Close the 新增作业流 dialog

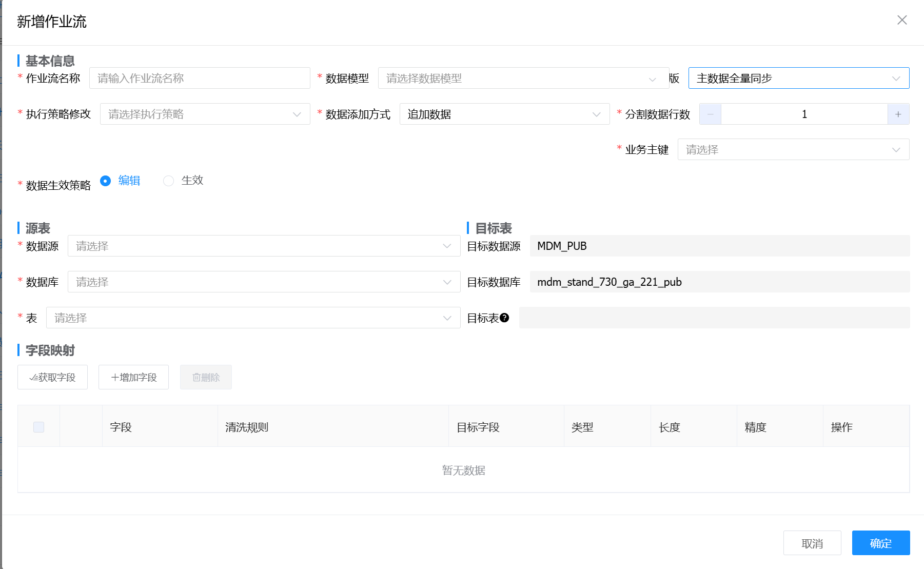[x=901, y=20]
